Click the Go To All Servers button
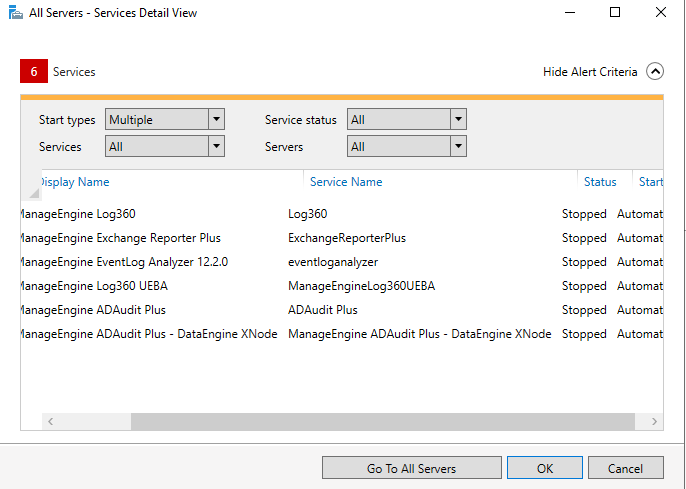Image resolution: width=686 pixels, height=489 pixels. [x=412, y=468]
